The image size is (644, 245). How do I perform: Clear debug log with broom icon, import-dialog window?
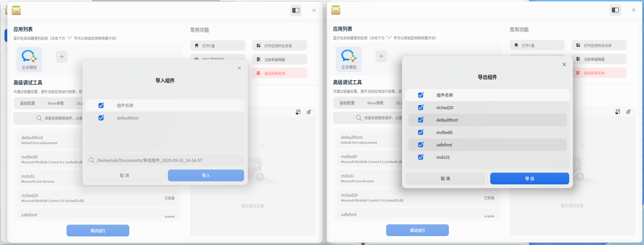(x=309, y=112)
